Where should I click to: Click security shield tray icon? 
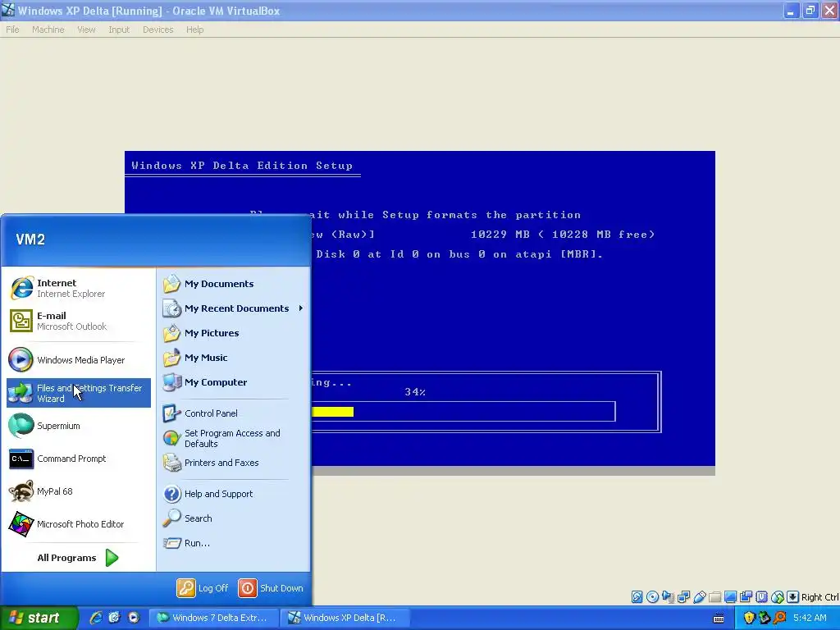pyautogui.click(x=749, y=618)
